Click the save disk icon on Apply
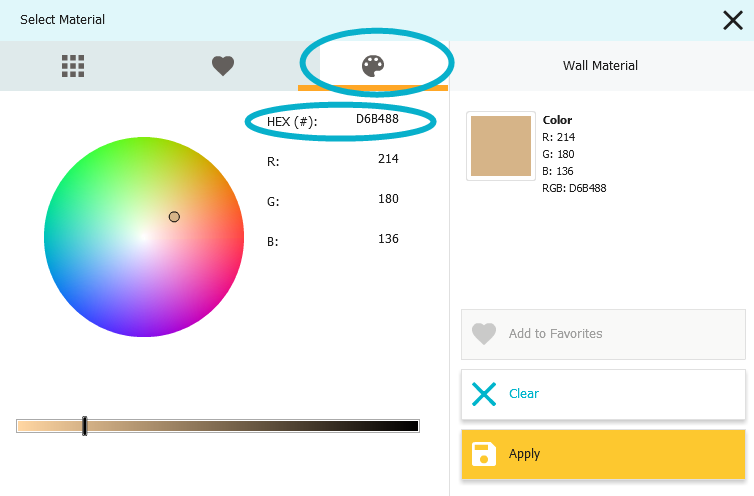The width and height of the screenshot is (754, 496). click(484, 454)
